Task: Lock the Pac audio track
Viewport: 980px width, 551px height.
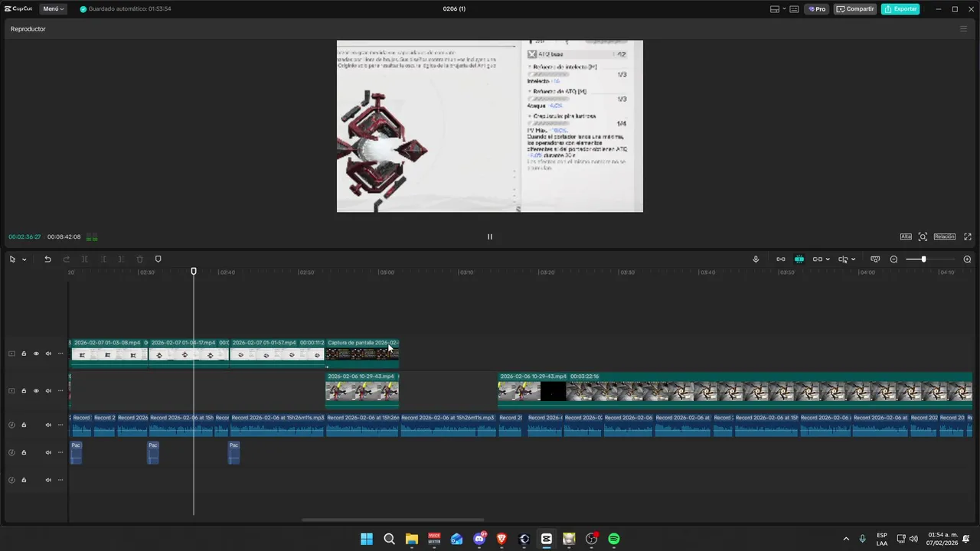Action: point(24,452)
